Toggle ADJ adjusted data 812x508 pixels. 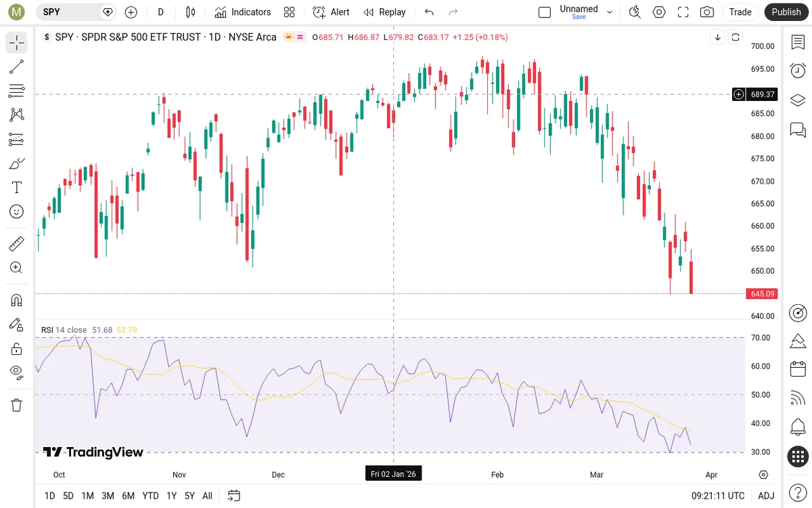coord(766,496)
